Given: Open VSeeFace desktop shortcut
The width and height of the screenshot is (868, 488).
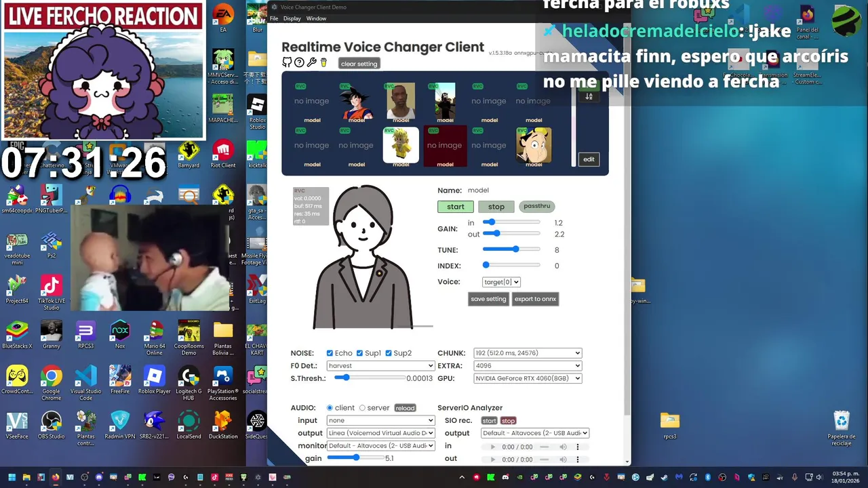Looking at the screenshot, I should 17,425.
